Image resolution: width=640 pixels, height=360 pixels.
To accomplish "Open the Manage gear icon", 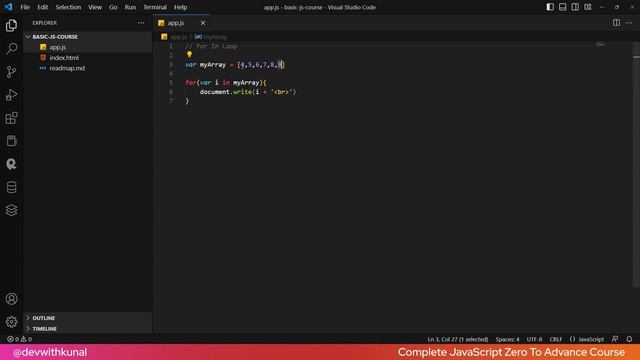I will 11,322.
